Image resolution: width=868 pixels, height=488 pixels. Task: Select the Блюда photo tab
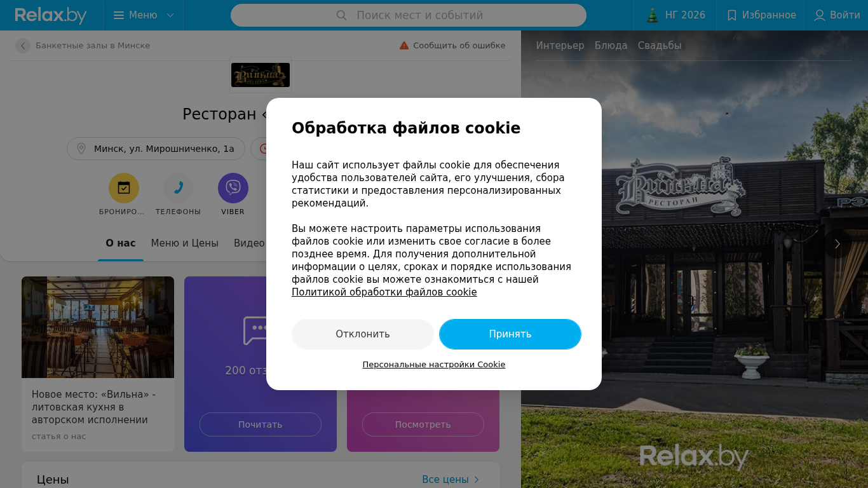pos(611,46)
